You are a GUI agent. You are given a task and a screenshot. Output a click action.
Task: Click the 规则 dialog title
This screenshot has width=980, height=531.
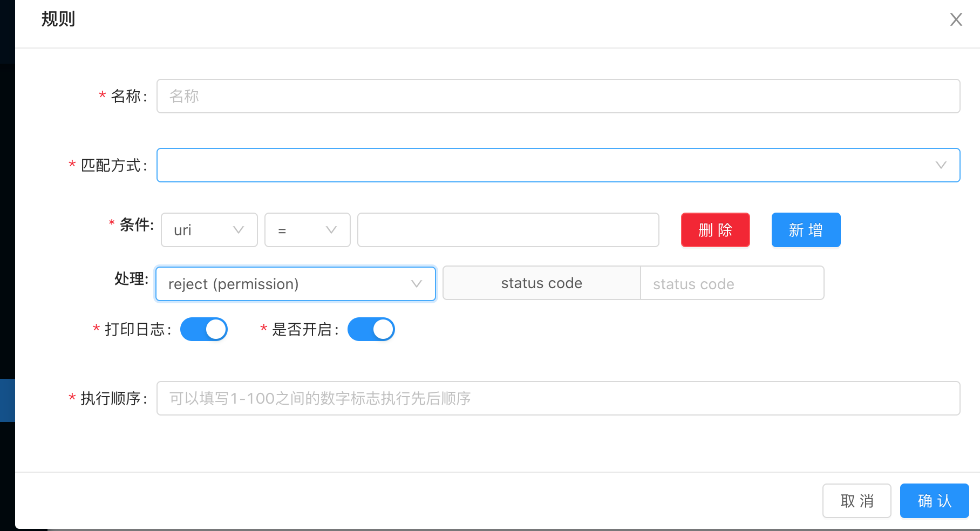click(58, 19)
